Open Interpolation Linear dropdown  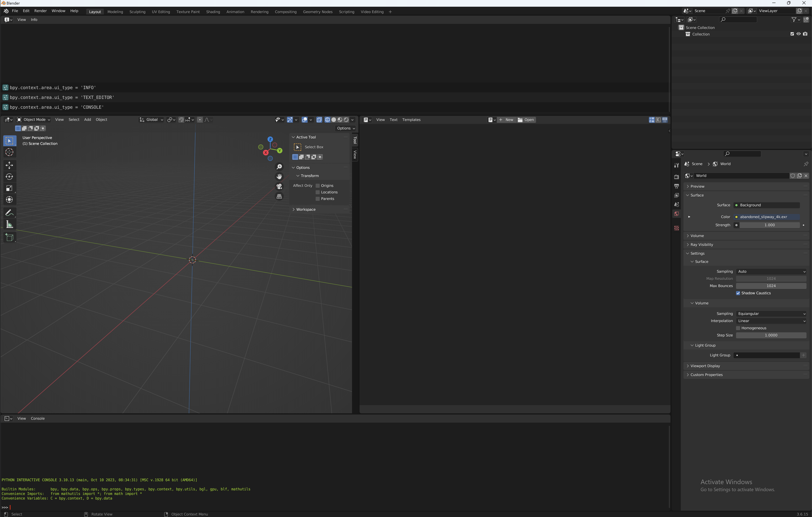[x=771, y=321]
